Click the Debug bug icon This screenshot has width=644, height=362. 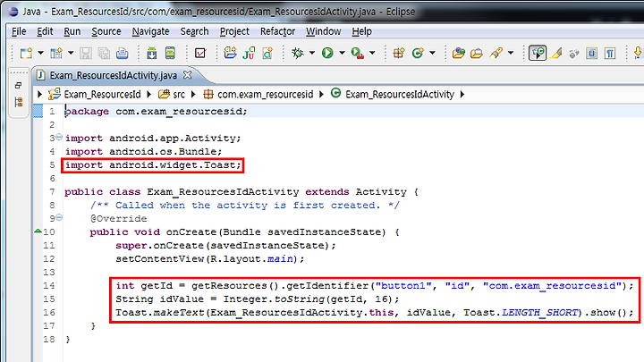coord(297,53)
